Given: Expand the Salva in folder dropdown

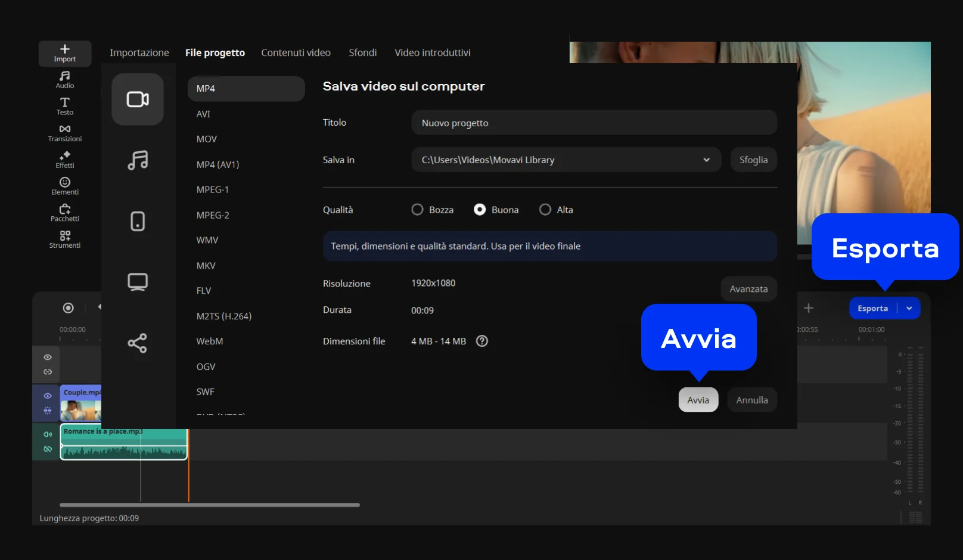Looking at the screenshot, I should 706,160.
